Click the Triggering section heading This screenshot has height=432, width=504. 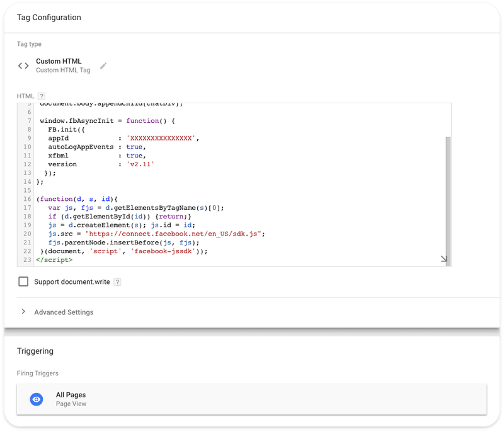(35, 351)
